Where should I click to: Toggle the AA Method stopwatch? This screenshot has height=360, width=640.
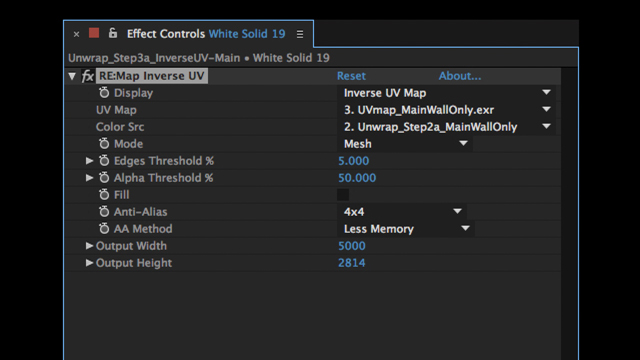click(x=104, y=229)
